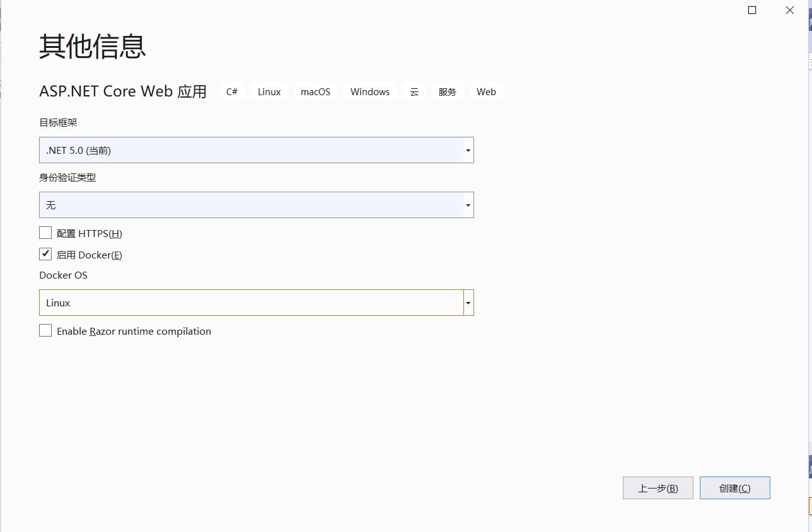Expand the Docker OS Linux dropdown
Viewport: 812px width, 532px height.
pyautogui.click(x=256, y=303)
